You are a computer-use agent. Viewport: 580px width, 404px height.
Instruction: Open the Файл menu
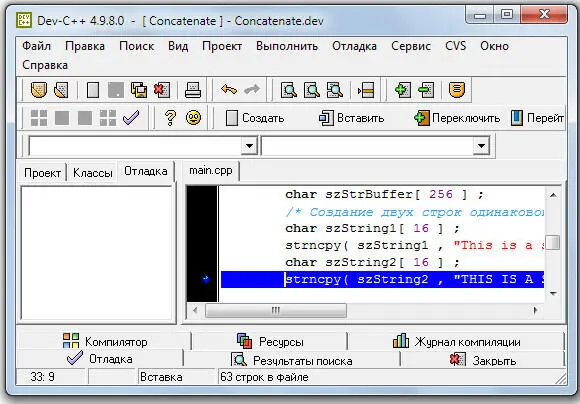pos(36,46)
